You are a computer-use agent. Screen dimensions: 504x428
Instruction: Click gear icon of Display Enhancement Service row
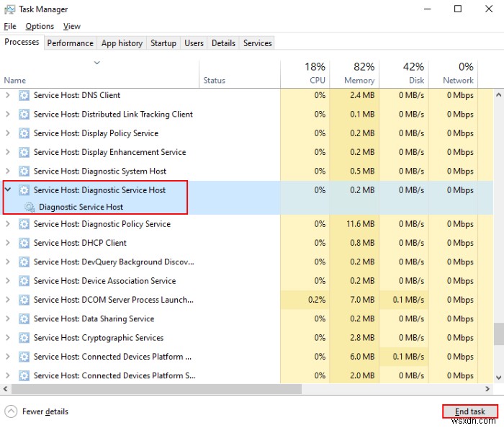[24, 153]
